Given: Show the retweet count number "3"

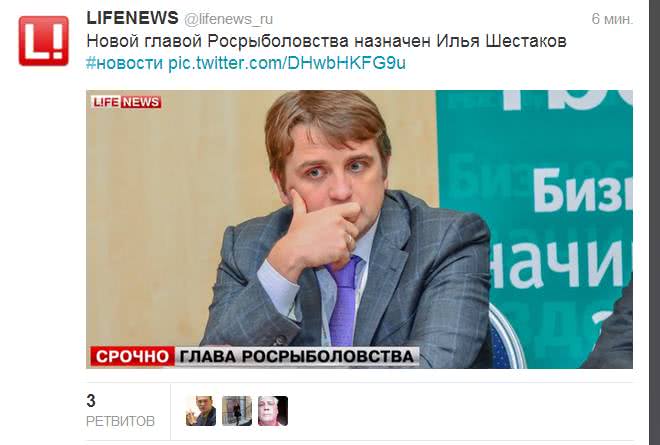Looking at the screenshot, I should click(x=91, y=401).
